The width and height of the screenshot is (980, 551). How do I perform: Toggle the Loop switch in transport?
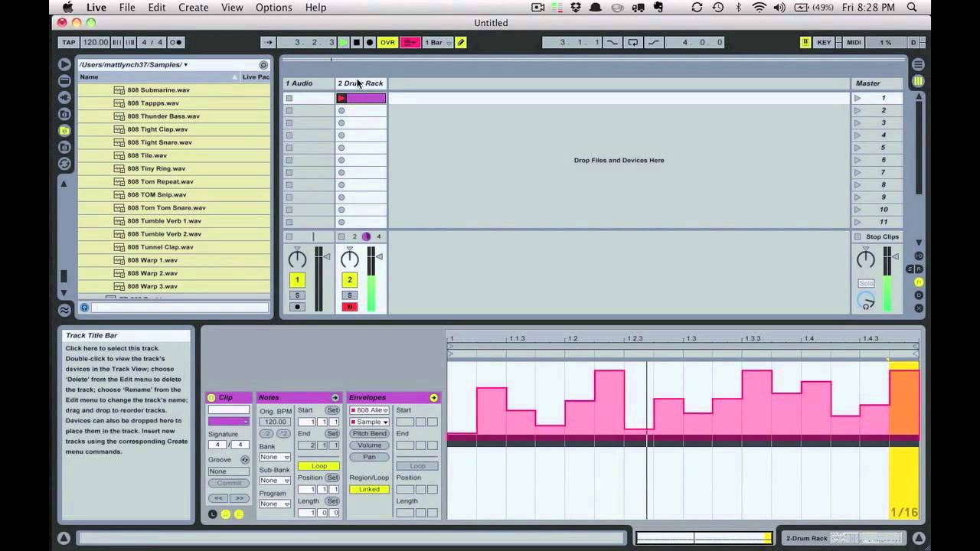633,42
